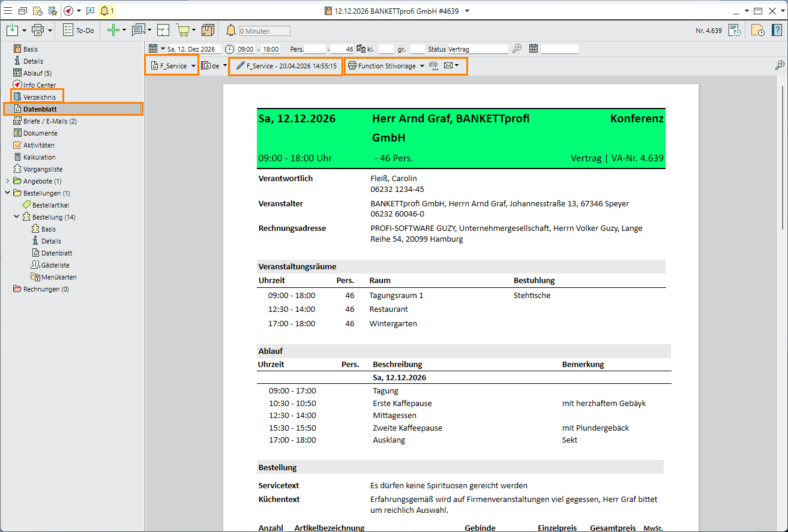
Task: Click the date field Sa, 12. Dez 2026
Action: 193,49
